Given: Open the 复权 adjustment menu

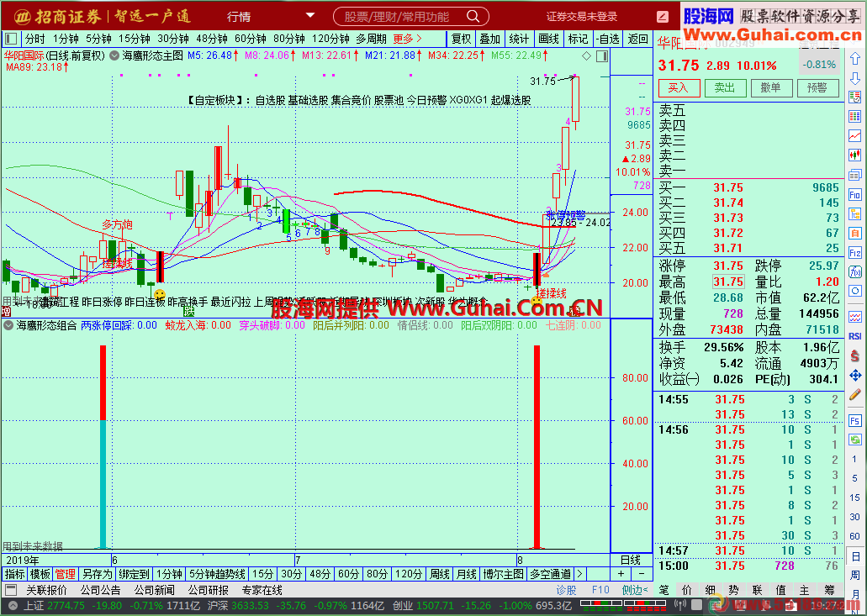Looking at the screenshot, I should pos(461,39).
